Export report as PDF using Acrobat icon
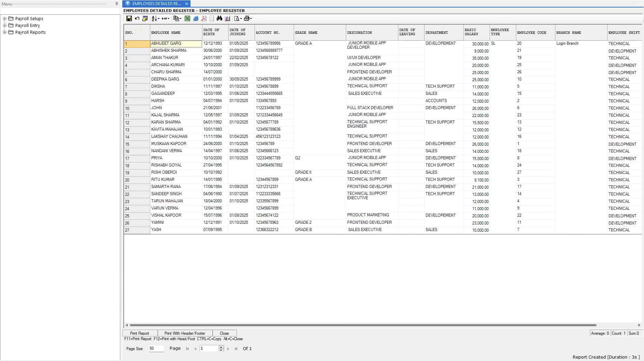 point(204,18)
